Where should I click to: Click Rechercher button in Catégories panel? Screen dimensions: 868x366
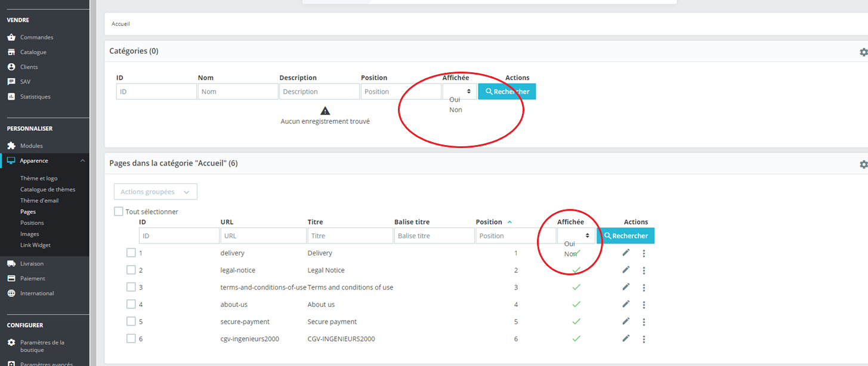click(x=507, y=91)
